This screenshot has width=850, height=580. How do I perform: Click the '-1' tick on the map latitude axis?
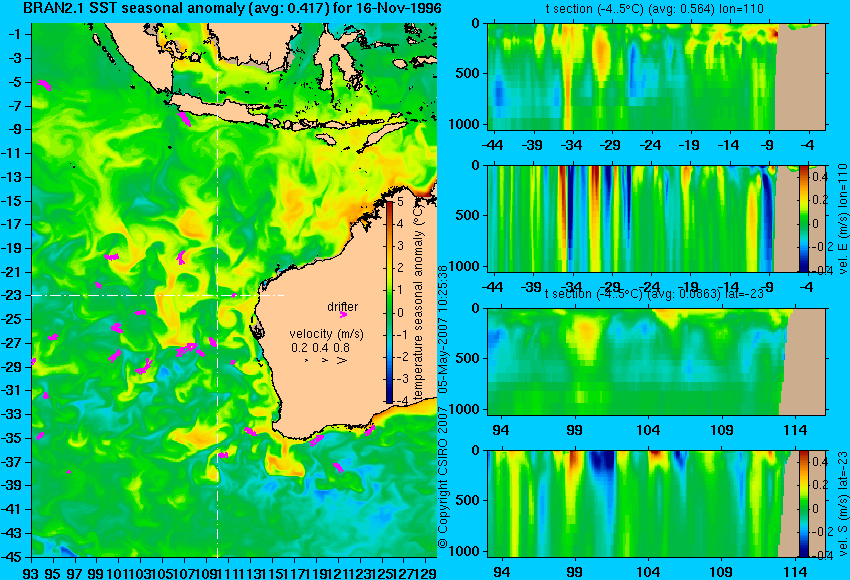pyautogui.click(x=16, y=34)
